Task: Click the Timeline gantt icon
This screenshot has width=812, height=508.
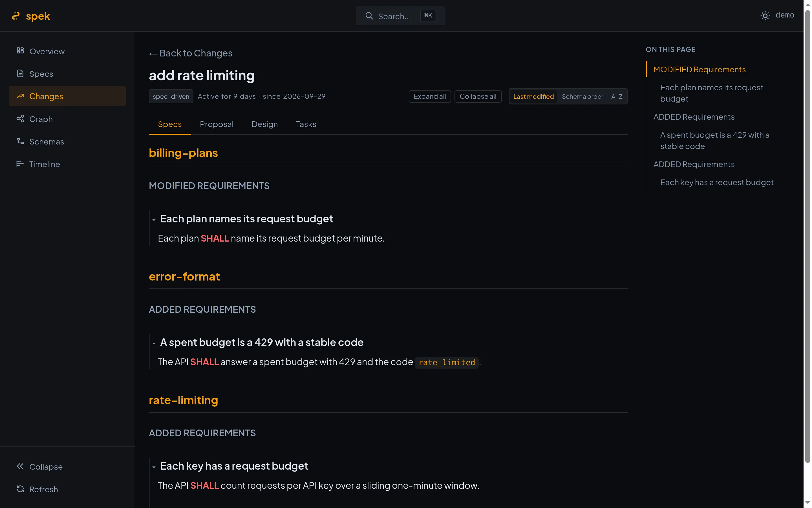Action: click(20, 164)
